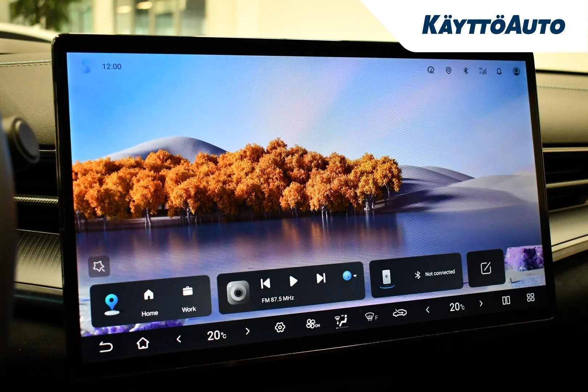
Task: Toggle front windshield defrost
Action: [x=371, y=317]
